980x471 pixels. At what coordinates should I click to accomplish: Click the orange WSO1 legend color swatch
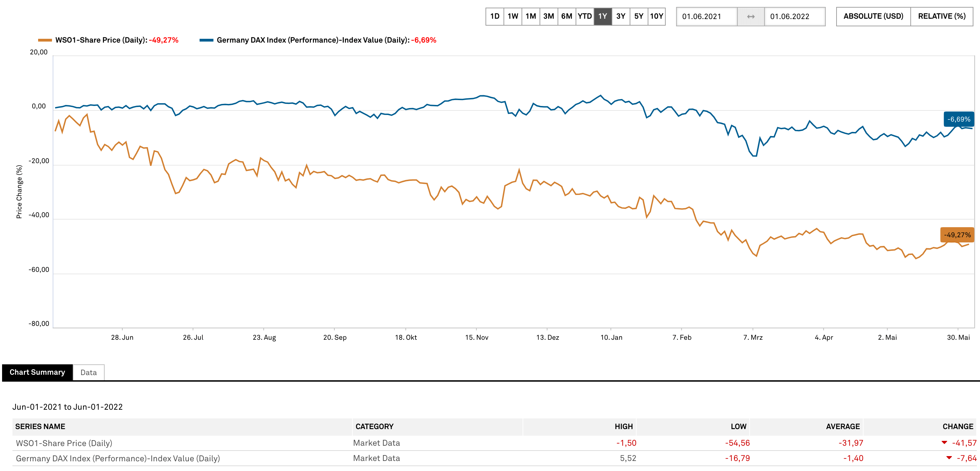(x=45, y=40)
